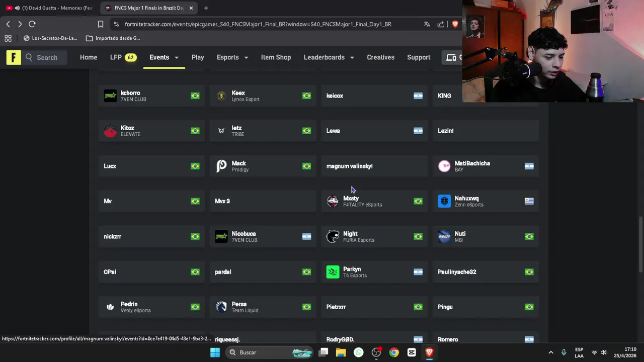Click Brave browser taskbar icon
Viewport: 644px width, 362px height.
click(429, 352)
